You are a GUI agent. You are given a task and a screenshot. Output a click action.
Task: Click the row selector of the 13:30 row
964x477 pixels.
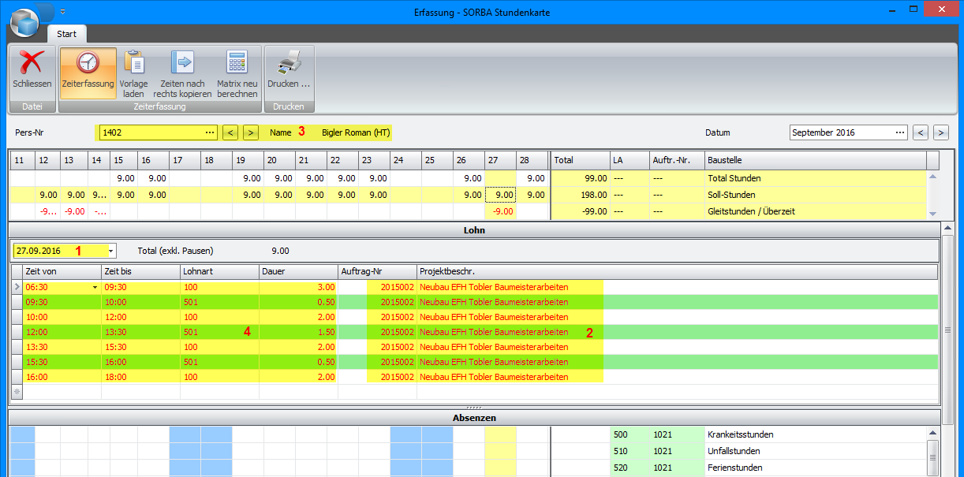tap(17, 347)
